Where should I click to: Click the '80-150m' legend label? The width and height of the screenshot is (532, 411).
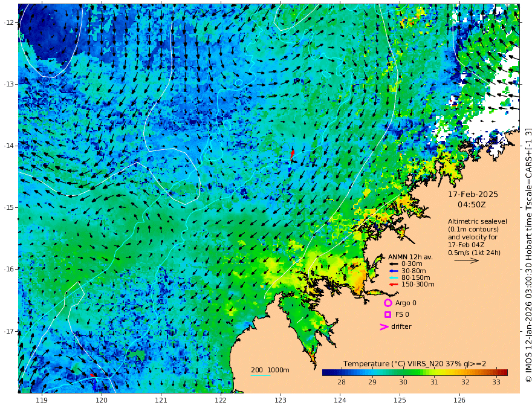click(416, 278)
